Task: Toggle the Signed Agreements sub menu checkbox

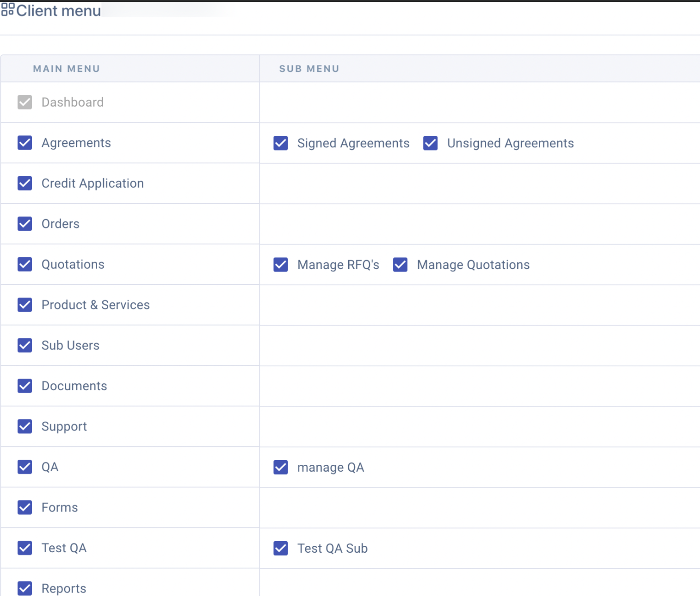Action: pyautogui.click(x=280, y=143)
